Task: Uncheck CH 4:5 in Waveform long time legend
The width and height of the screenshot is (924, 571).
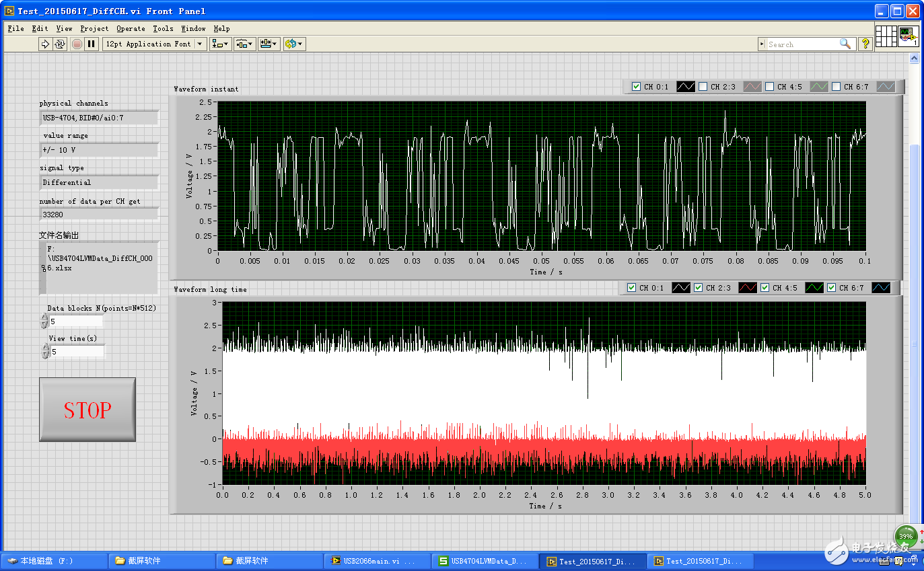Action: 765,288
